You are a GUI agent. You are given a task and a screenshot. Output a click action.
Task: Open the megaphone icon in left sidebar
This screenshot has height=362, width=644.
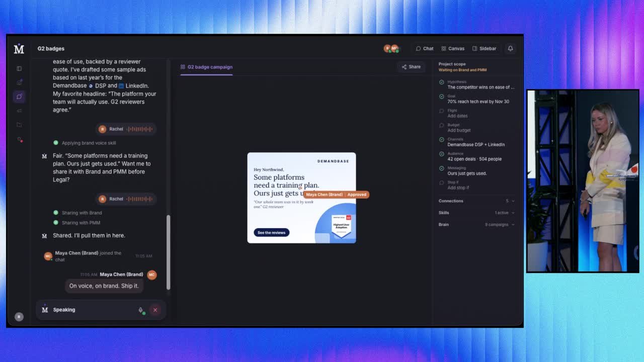(x=19, y=111)
